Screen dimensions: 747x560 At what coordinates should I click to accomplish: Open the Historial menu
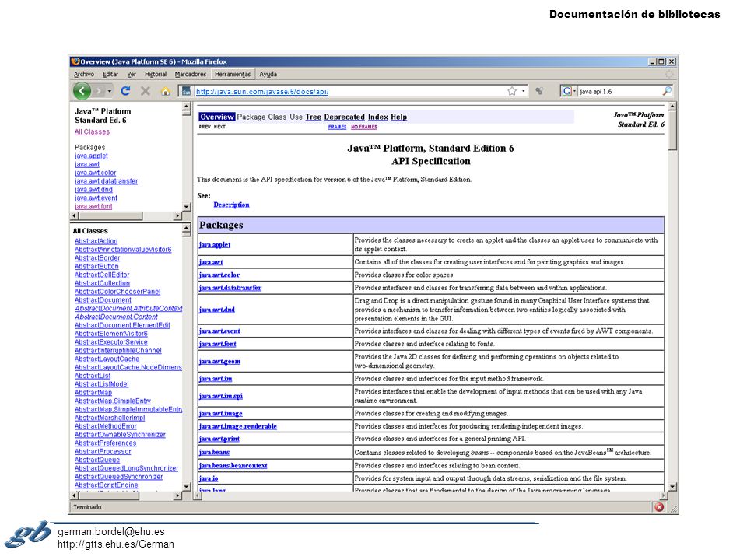(156, 75)
